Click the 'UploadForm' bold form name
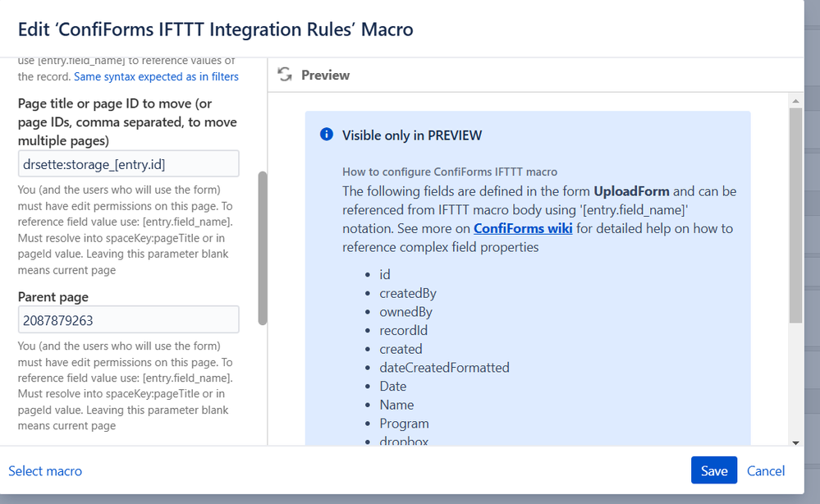 click(631, 191)
